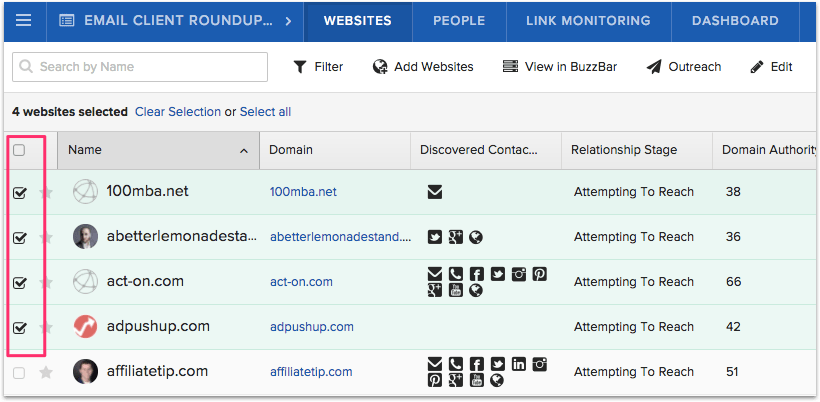Click the Clear Selection link

tap(178, 112)
